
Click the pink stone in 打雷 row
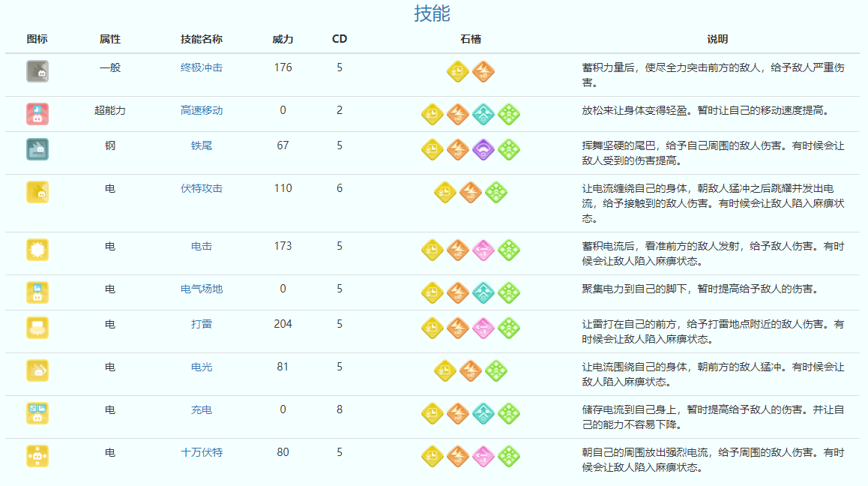pos(483,328)
